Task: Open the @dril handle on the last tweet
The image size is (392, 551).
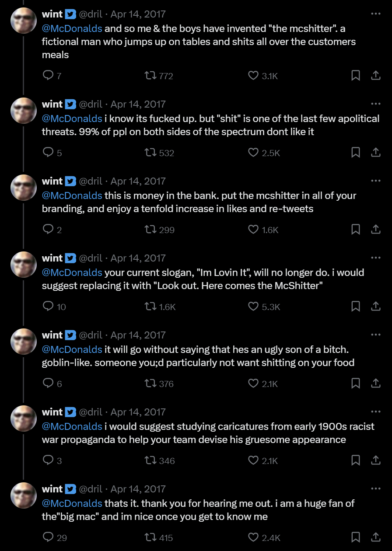Action: 91,489
